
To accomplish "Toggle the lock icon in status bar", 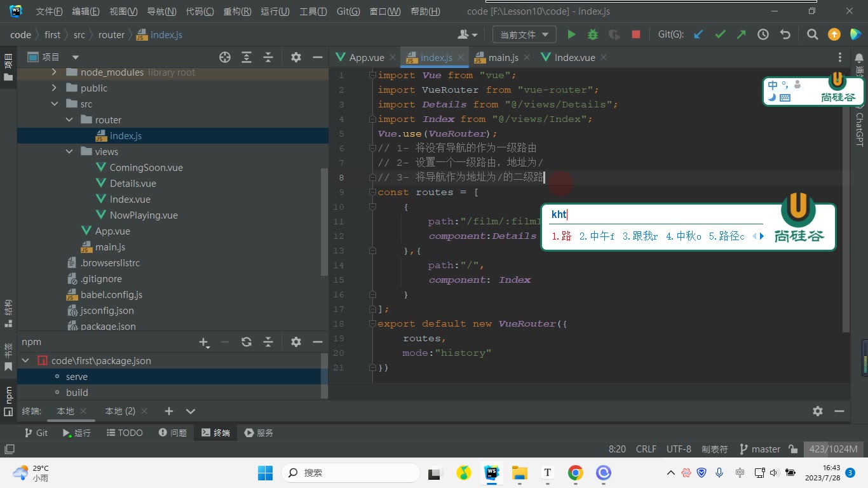I will (x=793, y=449).
